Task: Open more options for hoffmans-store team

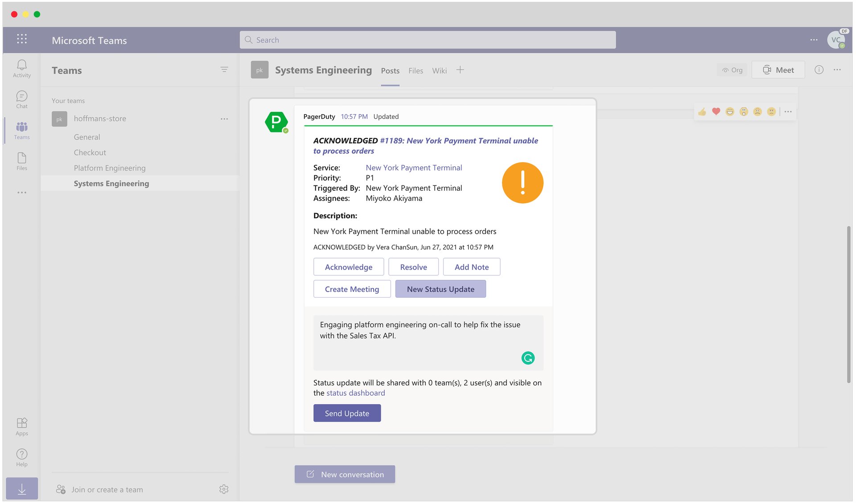Action: pos(224,119)
